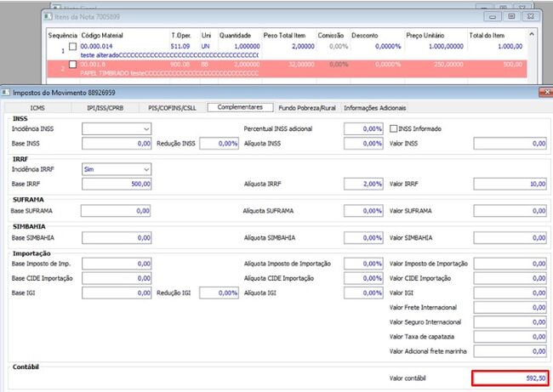Check the box for item sequence 1

click(72, 46)
